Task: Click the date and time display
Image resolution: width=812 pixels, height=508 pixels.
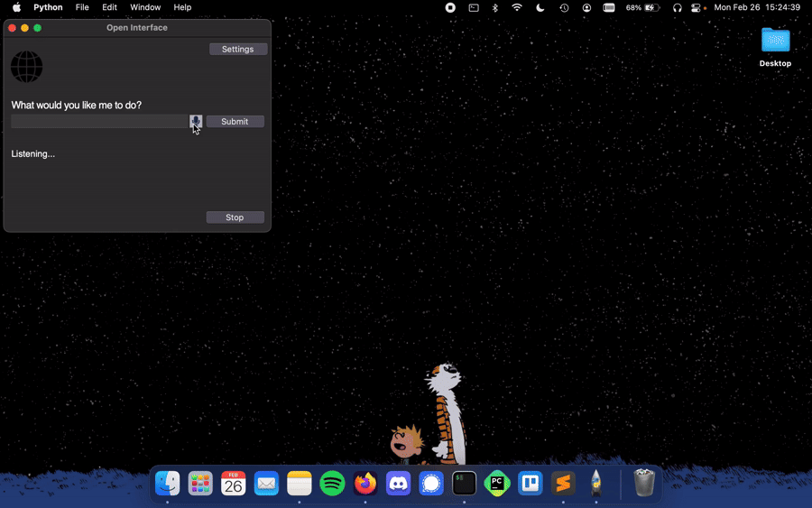Action: [757, 7]
